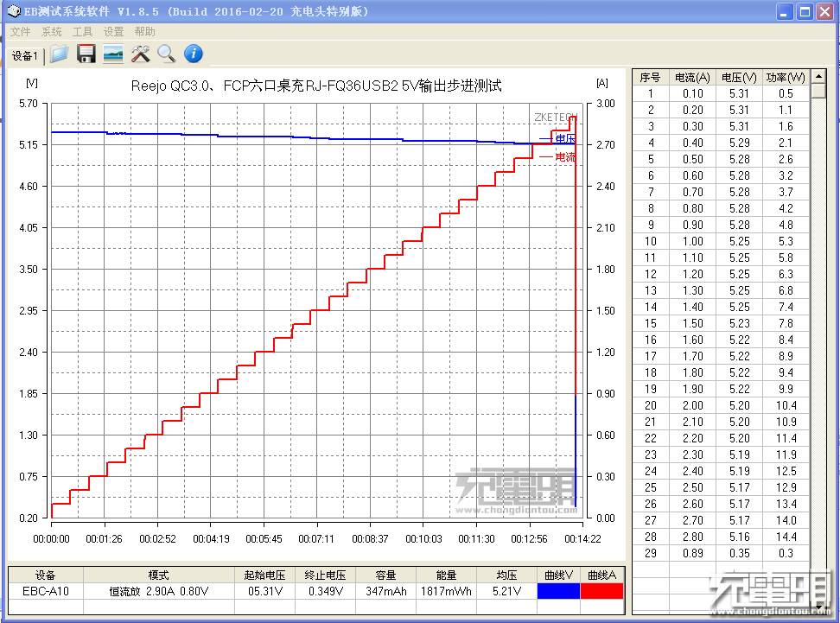The height and width of the screenshot is (623, 840).
Task: Click the 1817mWh energy cell
Action: click(446, 591)
